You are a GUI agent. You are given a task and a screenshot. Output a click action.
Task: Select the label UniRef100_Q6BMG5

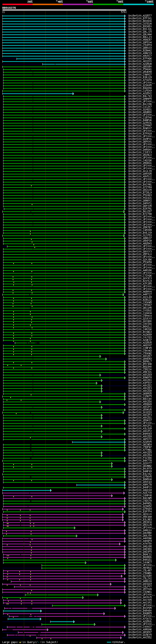pos(140,394)
